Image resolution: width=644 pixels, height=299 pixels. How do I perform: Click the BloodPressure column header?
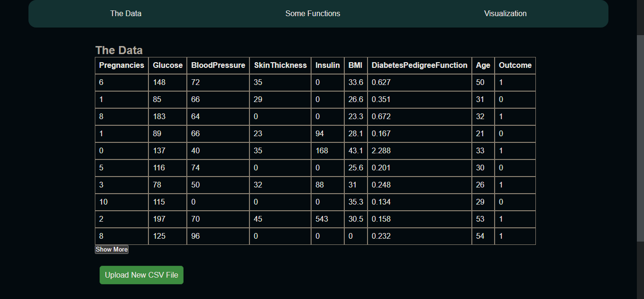pos(218,65)
